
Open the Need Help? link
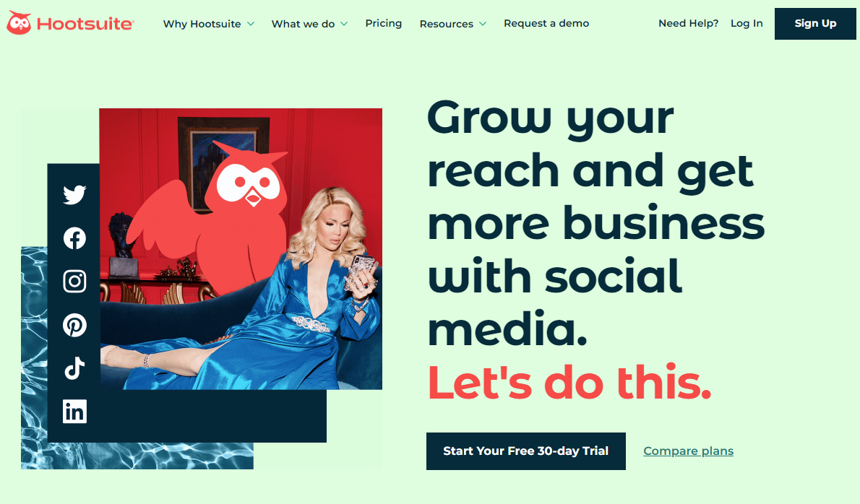click(x=688, y=24)
